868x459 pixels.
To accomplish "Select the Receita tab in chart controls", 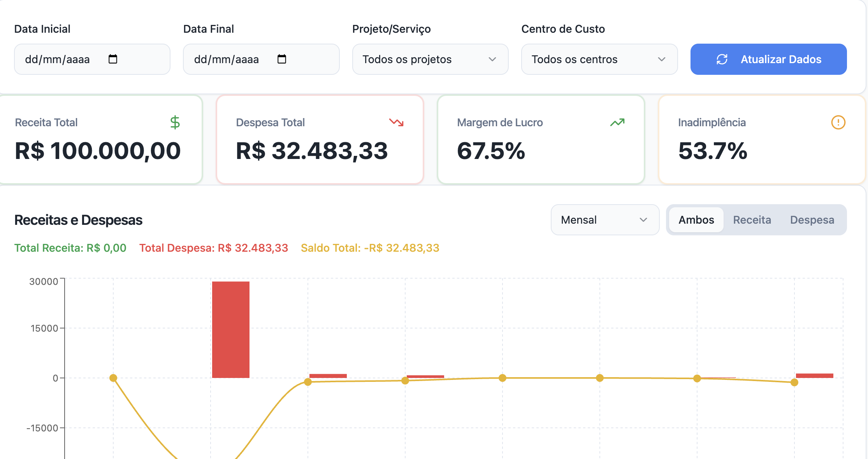I will (752, 220).
